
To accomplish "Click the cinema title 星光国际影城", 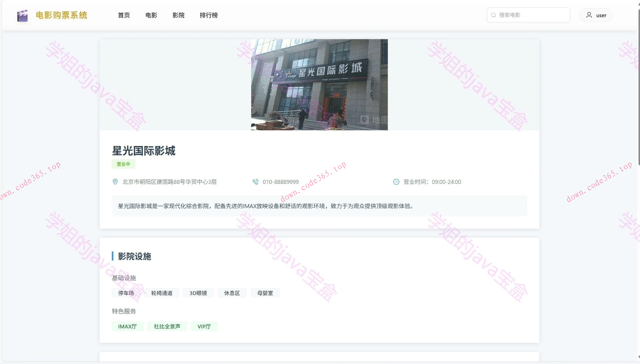I will click(x=144, y=151).
